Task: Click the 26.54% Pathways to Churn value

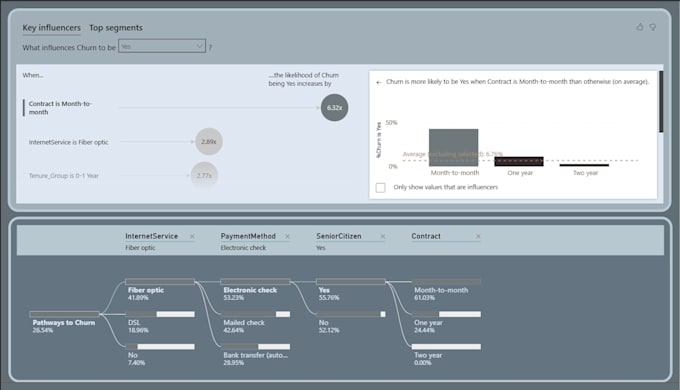Action: point(42,331)
